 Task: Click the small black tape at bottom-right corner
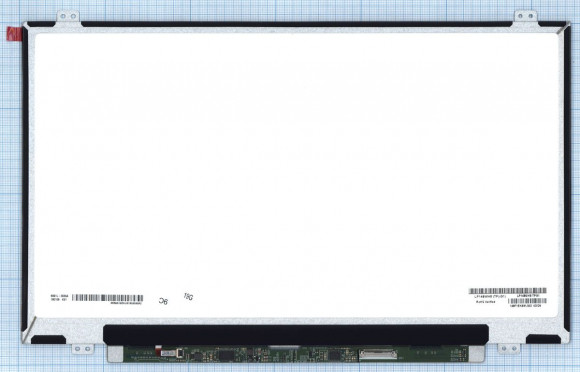[543, 339]
